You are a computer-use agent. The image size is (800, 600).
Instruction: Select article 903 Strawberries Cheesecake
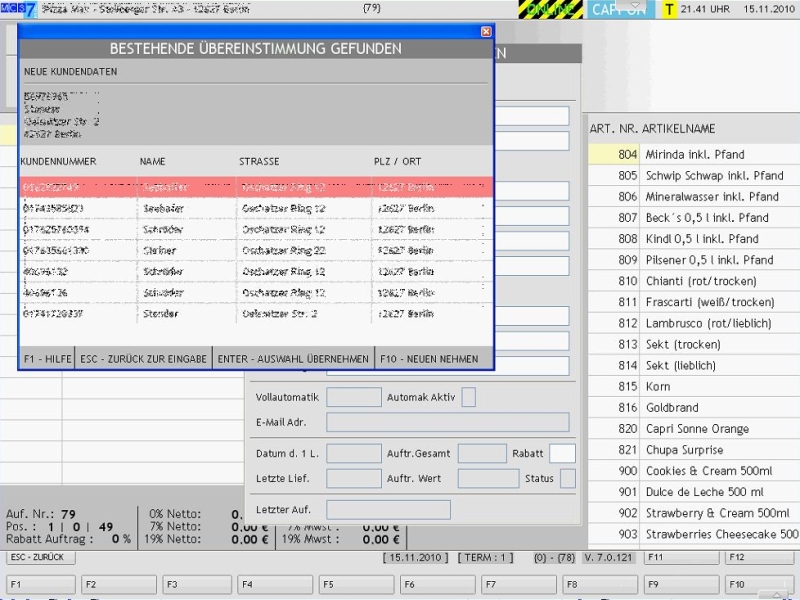694,534
